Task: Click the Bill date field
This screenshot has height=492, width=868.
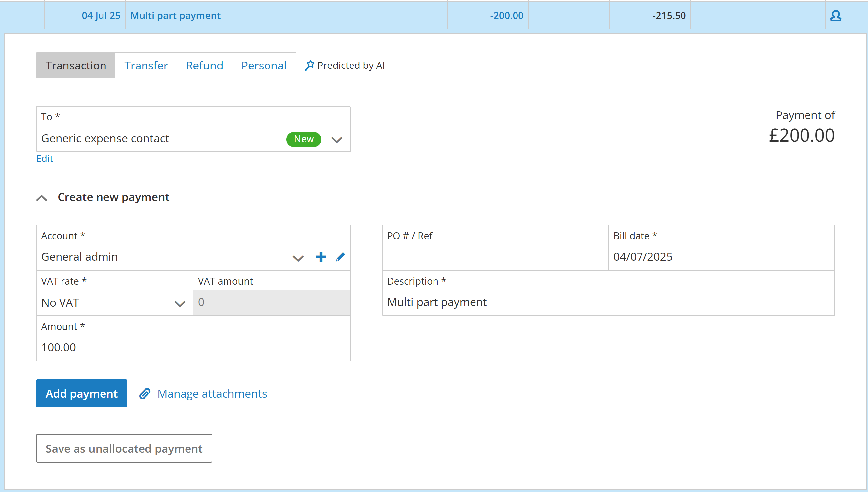Action: [721, 257]
